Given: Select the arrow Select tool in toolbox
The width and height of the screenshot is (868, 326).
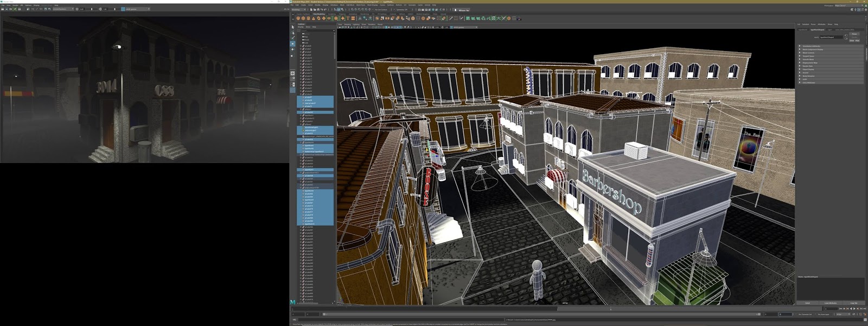Looking at the screenshot, I should tap(293, 27).
